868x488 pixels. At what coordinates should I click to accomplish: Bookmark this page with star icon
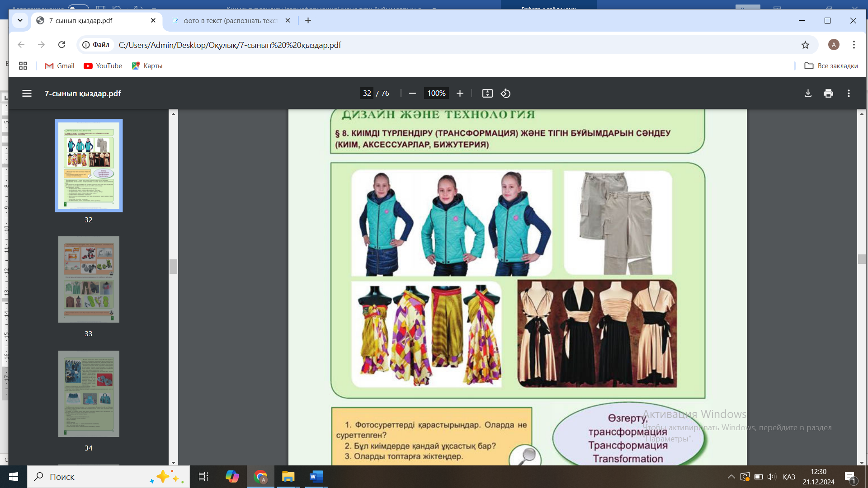tap(805, 45)
